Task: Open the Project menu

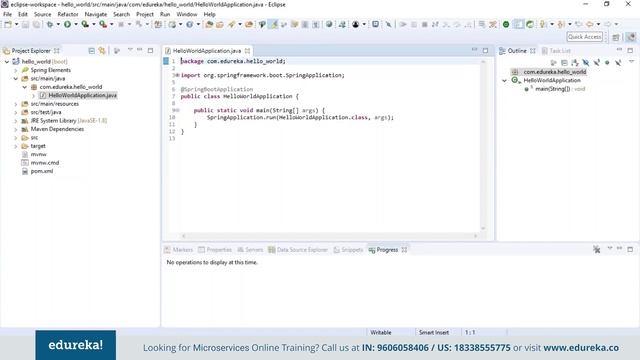Action: click(145, 14)
